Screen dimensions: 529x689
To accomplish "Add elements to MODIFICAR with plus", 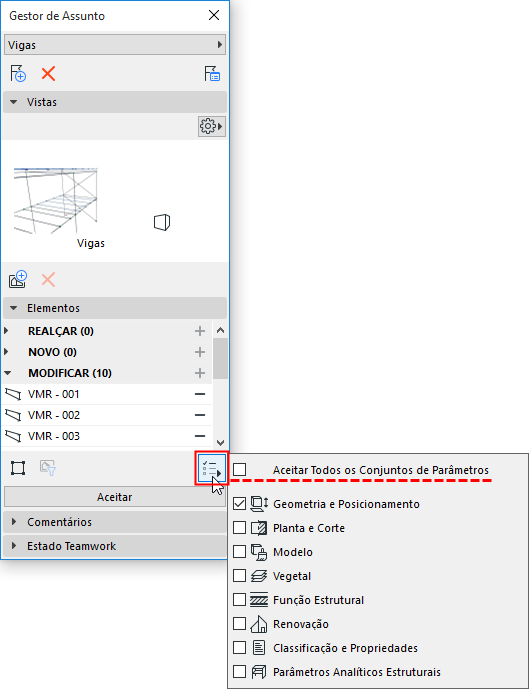I will 200,373.
